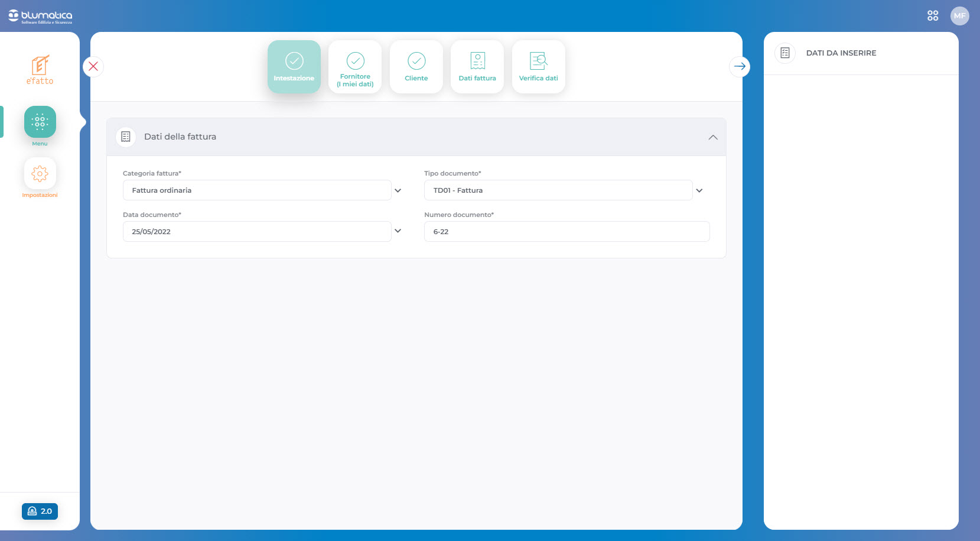Open the Dati fattura step
This screenshot has width=980, height=541.
(477, 66)
